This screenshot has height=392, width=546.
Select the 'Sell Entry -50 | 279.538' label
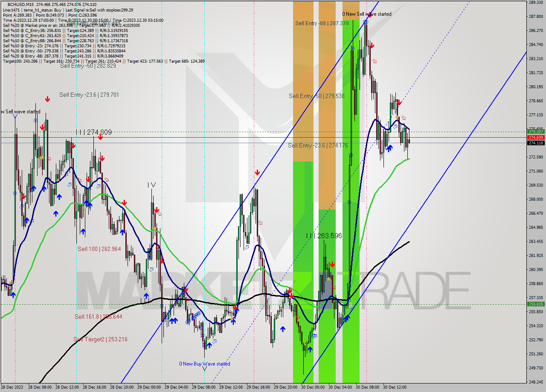pos(317,96)
